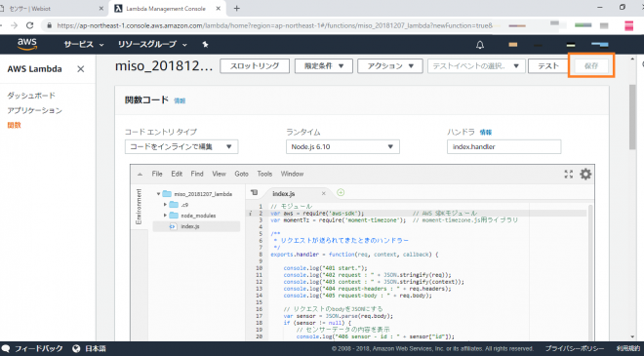Go forward in browser history
This screenshot has height=356, width=644.
point(14,25)
